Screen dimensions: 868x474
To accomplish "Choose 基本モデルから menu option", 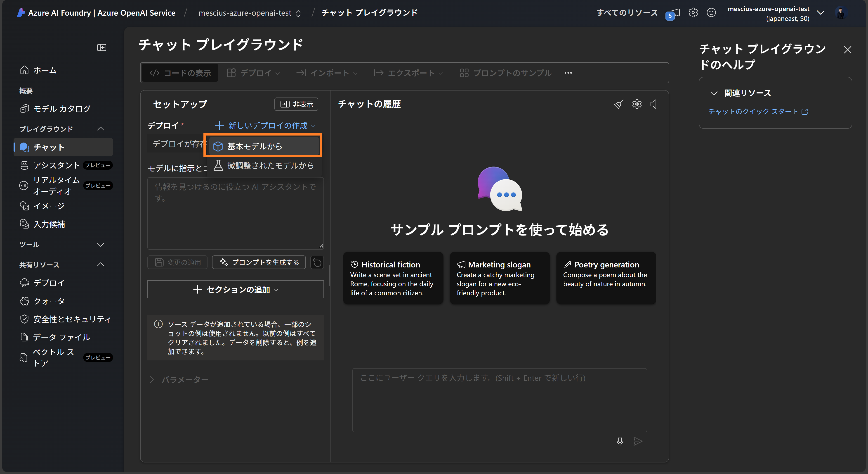I will click(264, 146).
